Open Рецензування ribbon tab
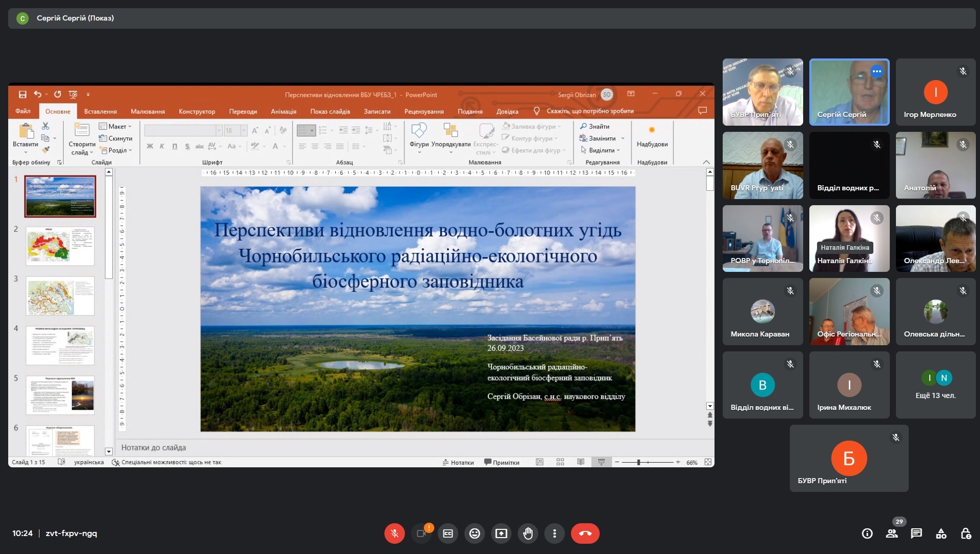 424,111
